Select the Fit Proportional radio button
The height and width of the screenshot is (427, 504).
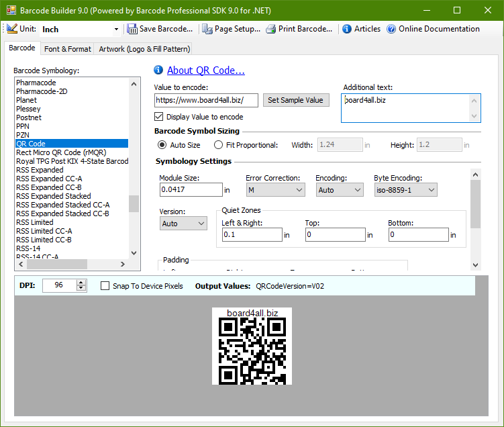tap(218, 145)
